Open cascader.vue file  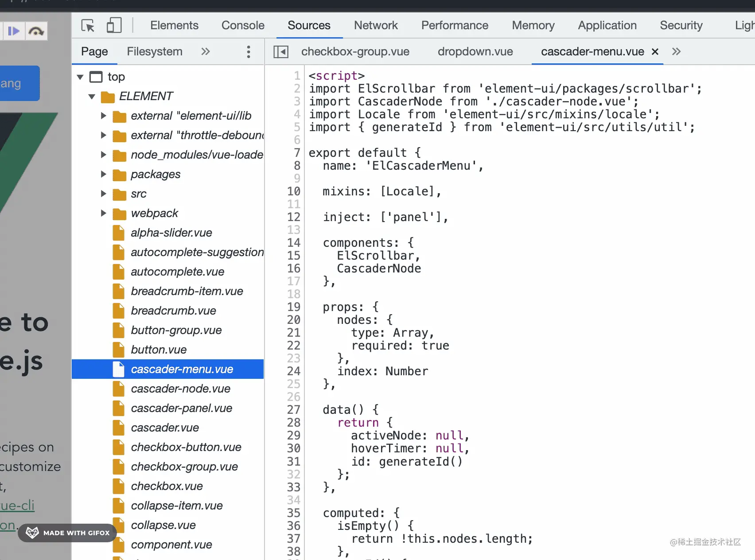(x=165, y=428)
